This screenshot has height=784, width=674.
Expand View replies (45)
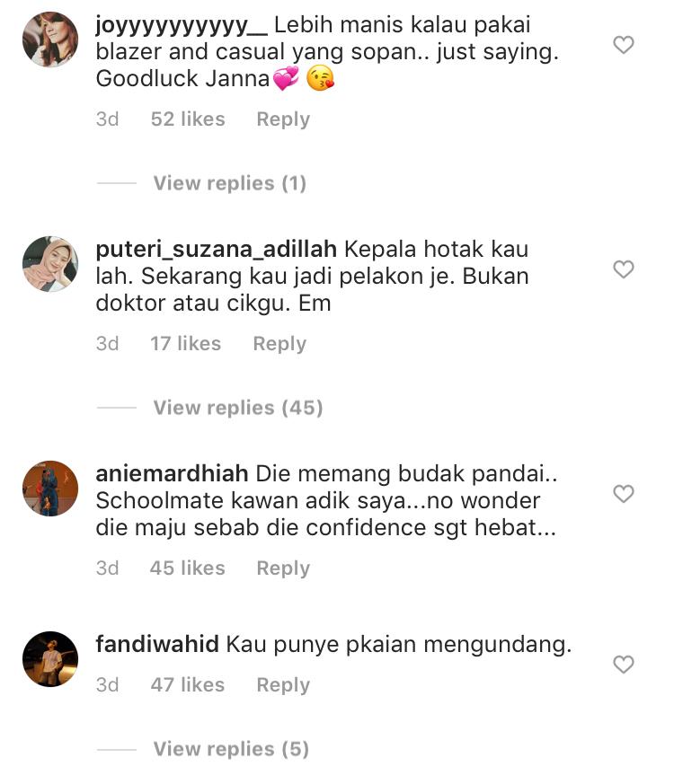point(238,408)
